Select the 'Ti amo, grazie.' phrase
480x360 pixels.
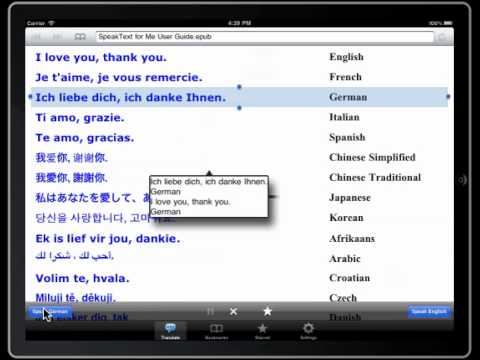tap(80, 117)
